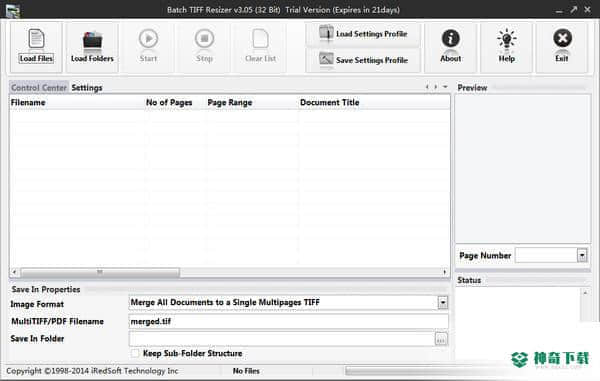Maximize the Batch TIFF Resizer window
The height and width of the screenshot is (381, 600).
[573, 10]
